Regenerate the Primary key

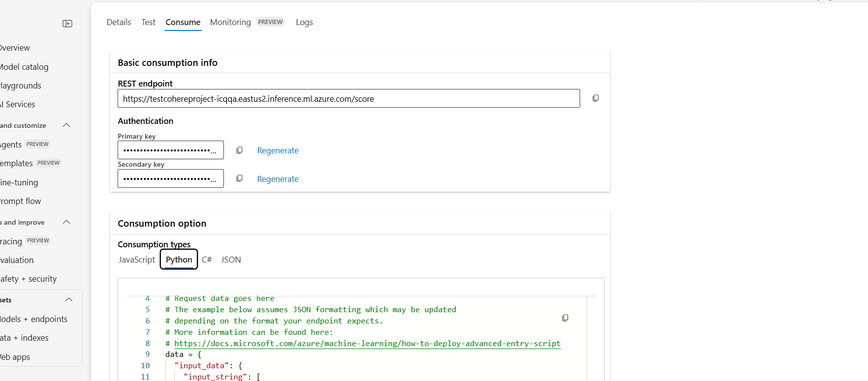(278, 150)
